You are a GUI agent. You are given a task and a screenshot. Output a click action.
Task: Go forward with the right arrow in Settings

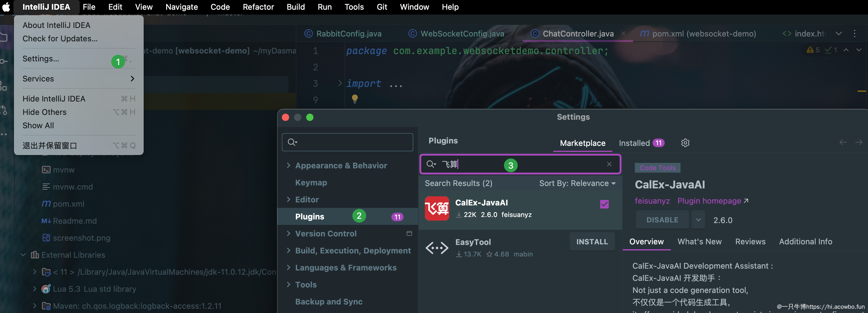tap(859, 142)
